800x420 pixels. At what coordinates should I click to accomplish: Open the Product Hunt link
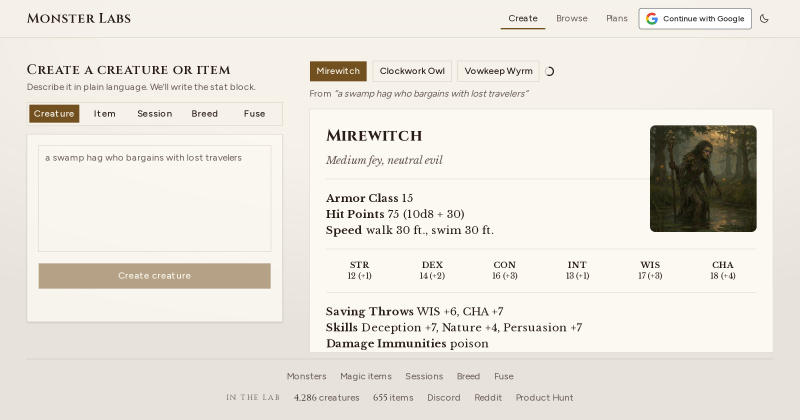(x=544, y=398)
